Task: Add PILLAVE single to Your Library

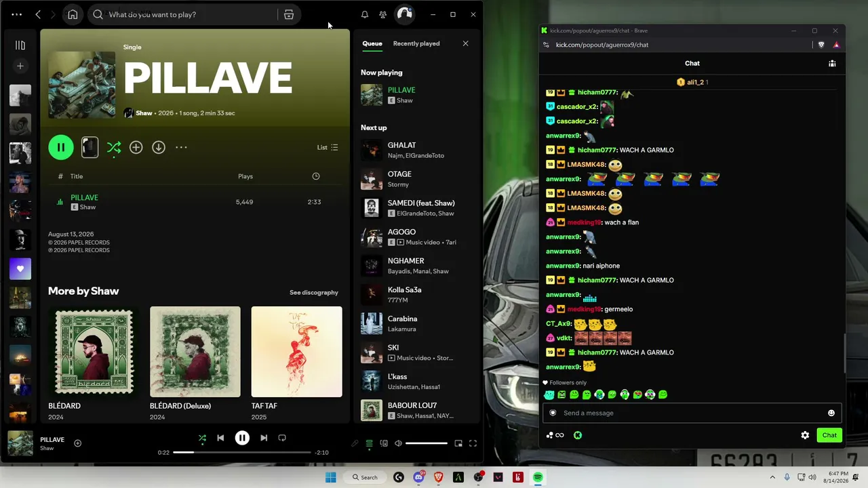Action: 136,147
